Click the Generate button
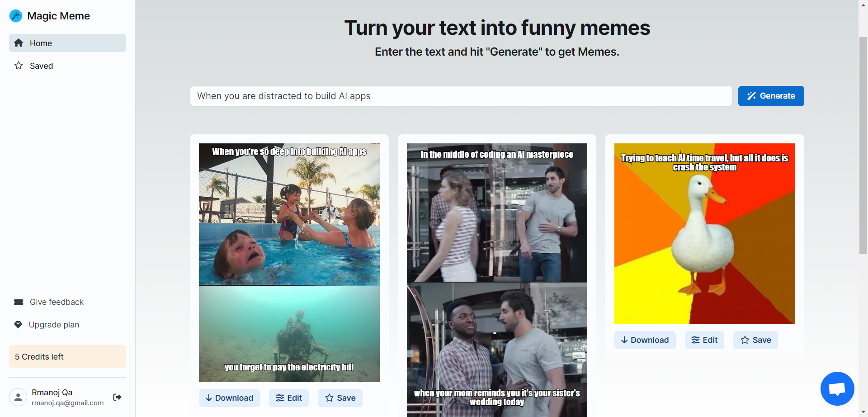The width and height of the screenshot is (868, 417). 771,96
